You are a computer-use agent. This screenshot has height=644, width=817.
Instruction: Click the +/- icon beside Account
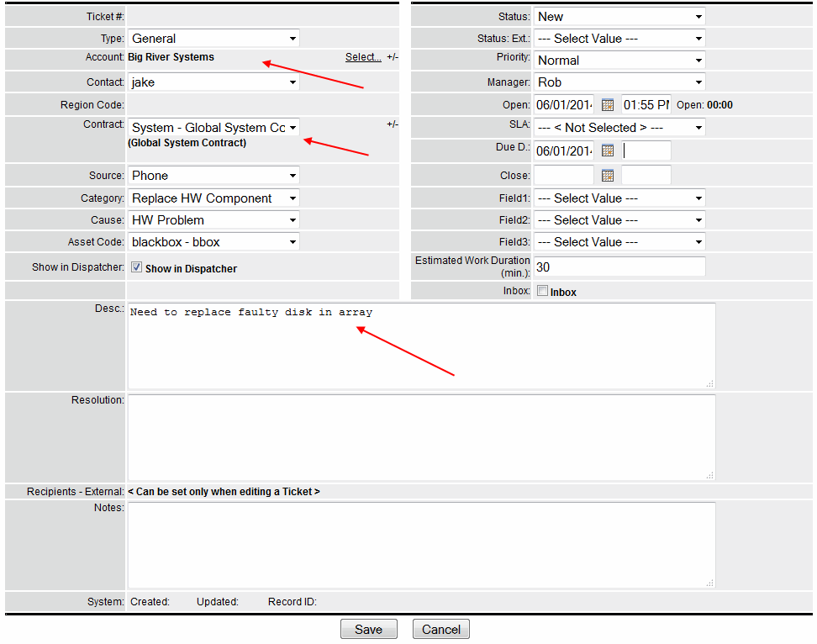pos(393,57)
